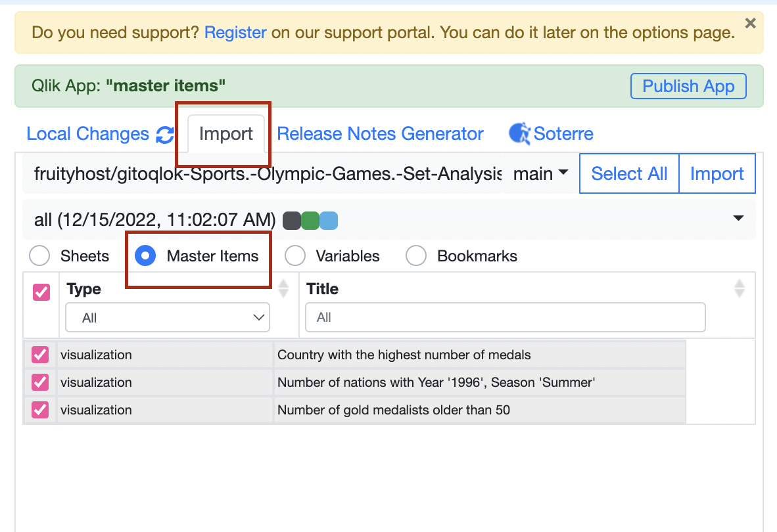This screenshot has width=777, height=532.
Task: Click the blue commit status square
Action: [x=328, y=220]
